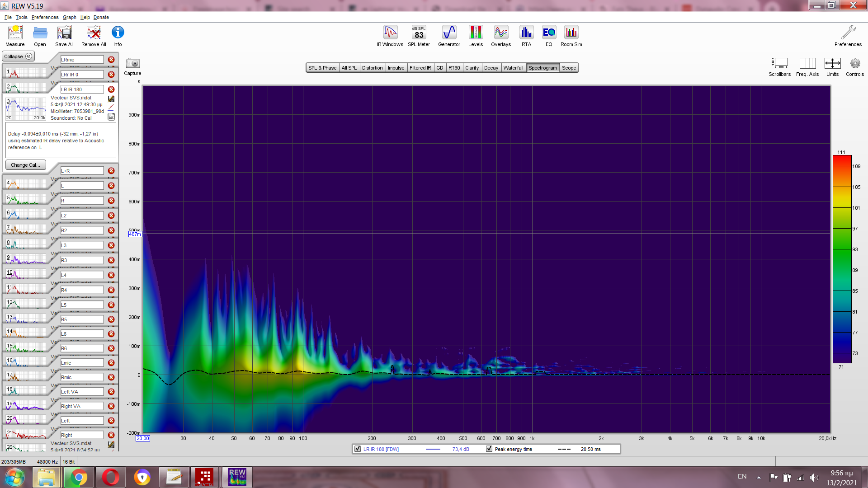Select the L measurement thumbnail numbered 5
This screenshot has height=488, width=868.
tap(26, 199)
